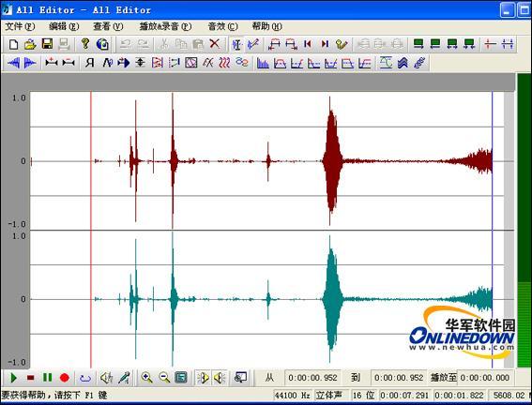Image resolution: width=532 pixels, height=405 pixels.
Task: Click the red X delete icon
Action: tap(215, 44)
